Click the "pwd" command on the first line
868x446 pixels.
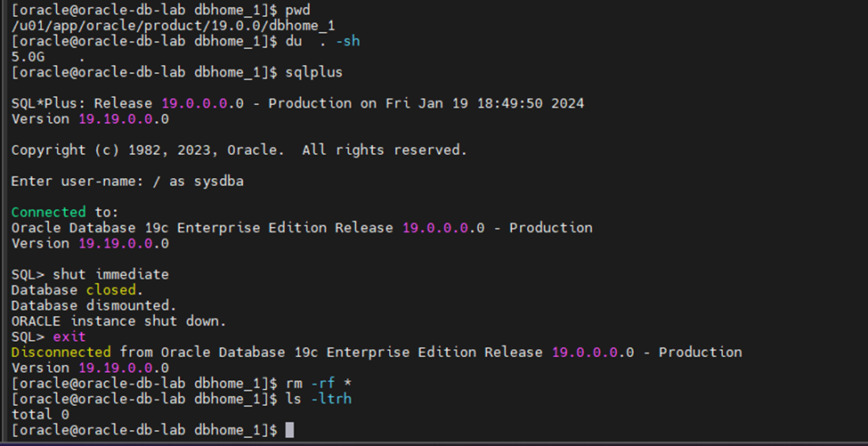click(x=298, y=11)
